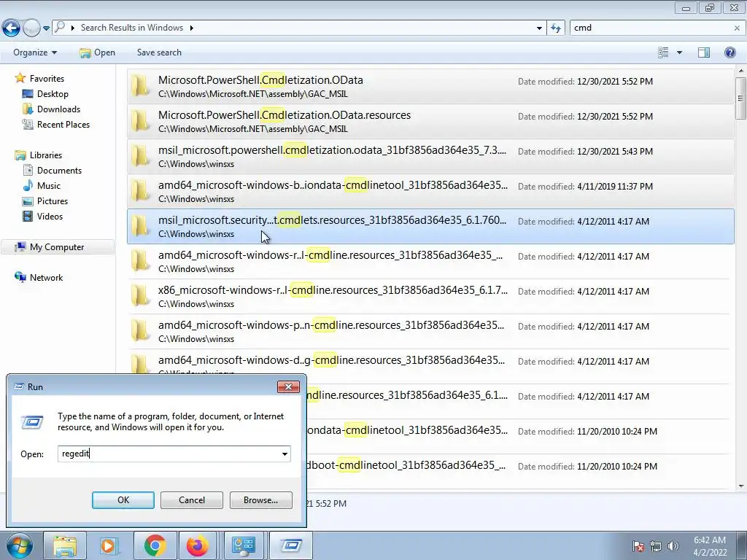Select Libraries in the navigation pane
Screen dimensions: 747x560
pos(45,155)
